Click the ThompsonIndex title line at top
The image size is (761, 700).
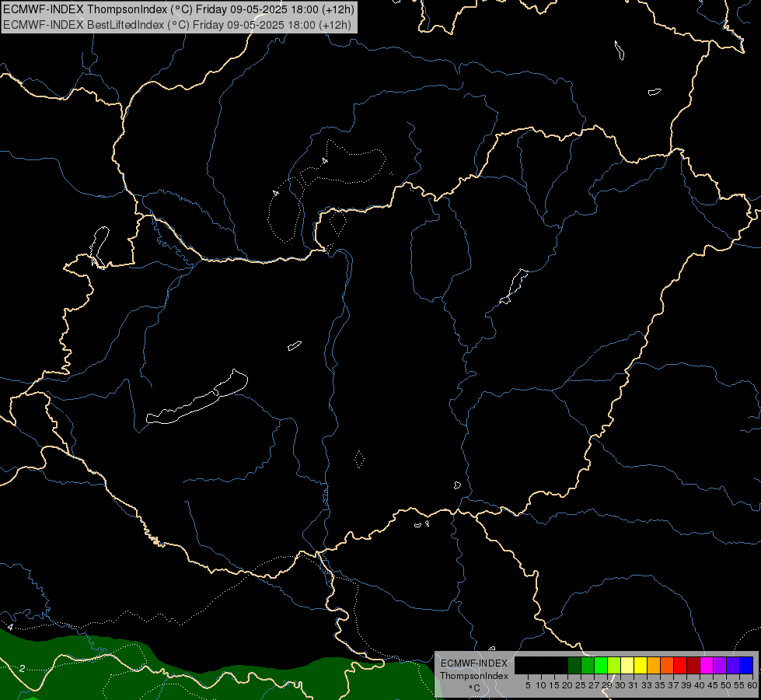[179, 9]
